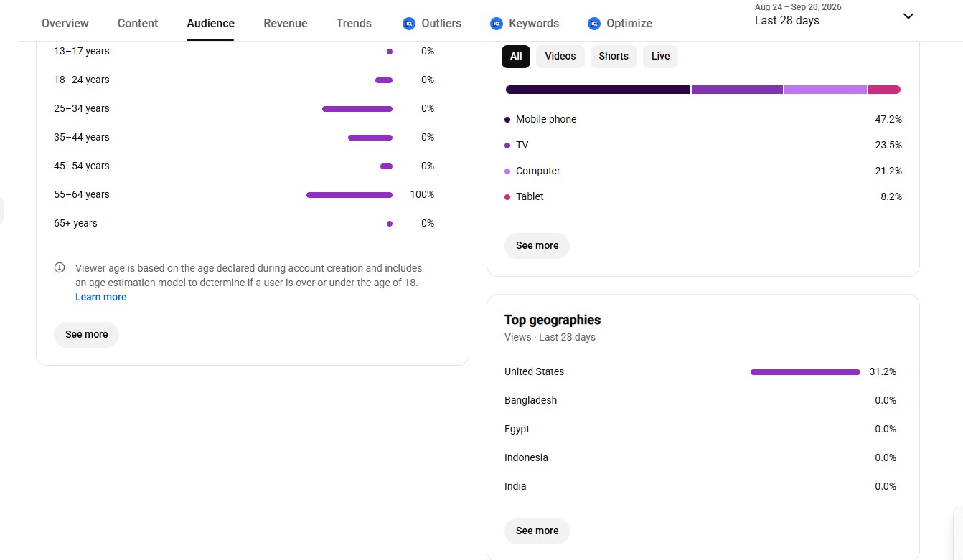Select the Shorts filter chip

(x=614, y=57)
